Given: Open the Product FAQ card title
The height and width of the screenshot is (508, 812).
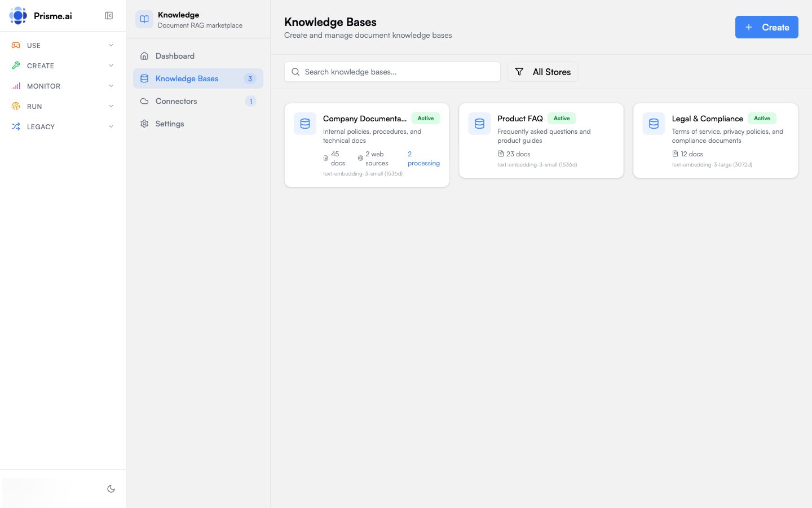Looking at the screenshot, I should [x=520, y=119].
